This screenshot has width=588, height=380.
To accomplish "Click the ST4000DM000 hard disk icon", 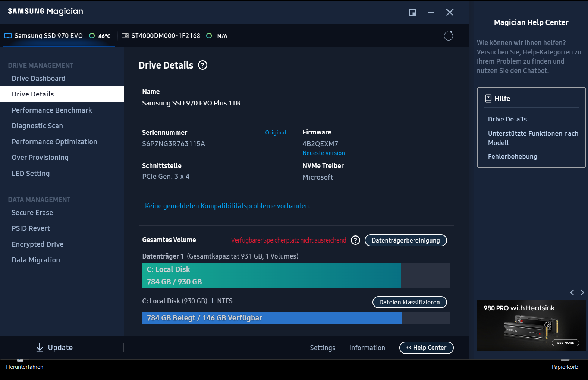I will [125, 36].
